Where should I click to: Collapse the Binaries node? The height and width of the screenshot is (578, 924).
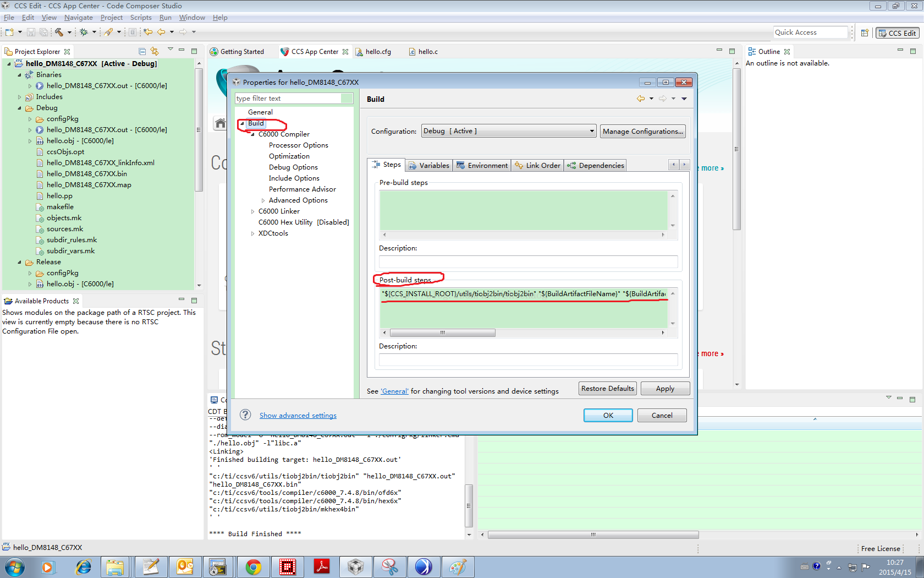pyautogui.click(x=20, y=75)
